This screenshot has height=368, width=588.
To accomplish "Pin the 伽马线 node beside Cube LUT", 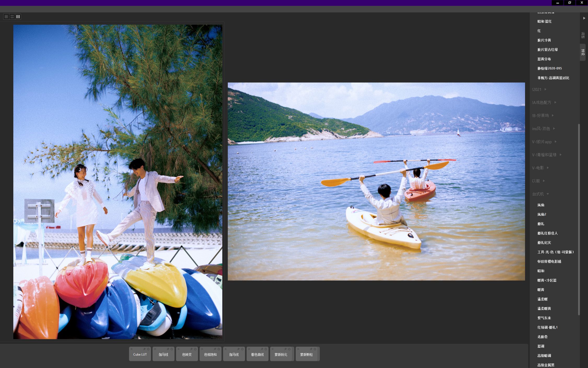I will point(168,349).
